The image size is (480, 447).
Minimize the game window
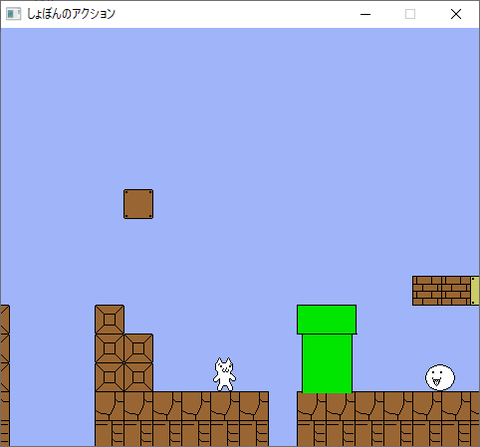coord(365,14)
